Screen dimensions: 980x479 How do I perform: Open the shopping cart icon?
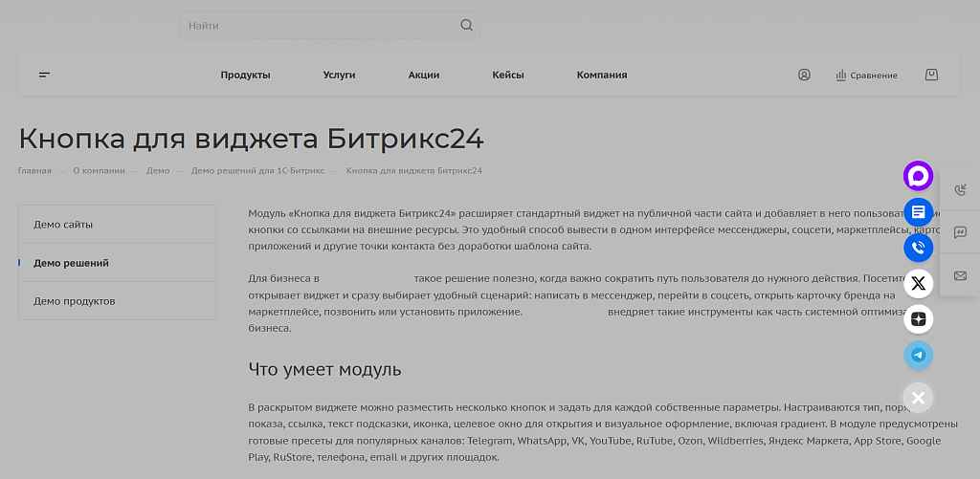[x=931, y=75]
